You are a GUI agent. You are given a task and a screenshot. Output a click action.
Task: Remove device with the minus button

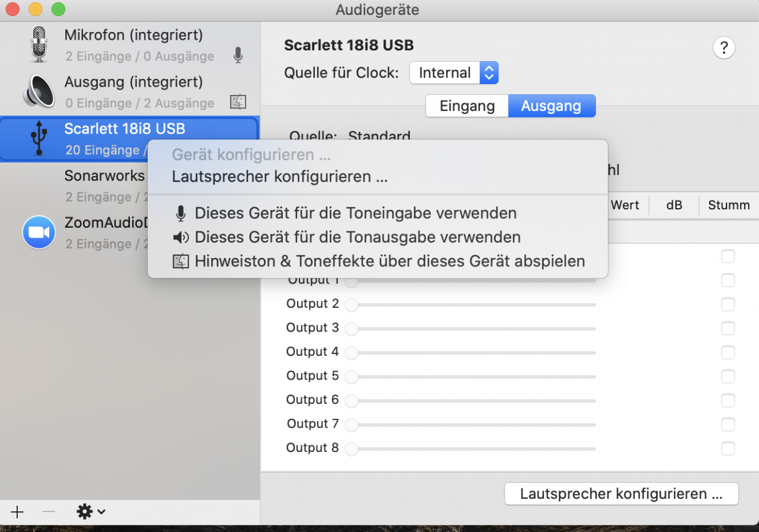coord(49,511)
